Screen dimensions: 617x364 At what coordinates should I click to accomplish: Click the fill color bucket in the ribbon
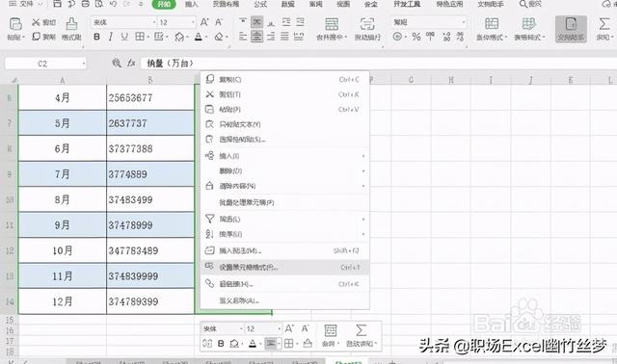point(179,37)
